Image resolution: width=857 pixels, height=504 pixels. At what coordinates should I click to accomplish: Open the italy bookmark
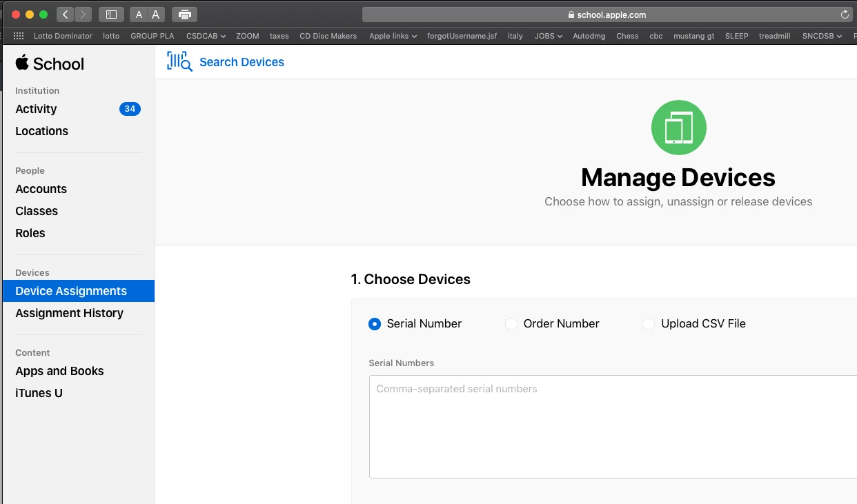coord(515,36)
